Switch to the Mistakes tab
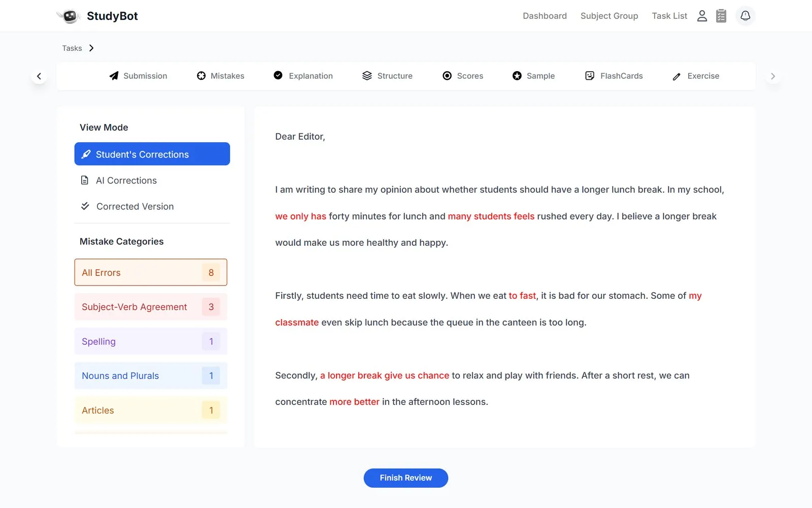 221,76
